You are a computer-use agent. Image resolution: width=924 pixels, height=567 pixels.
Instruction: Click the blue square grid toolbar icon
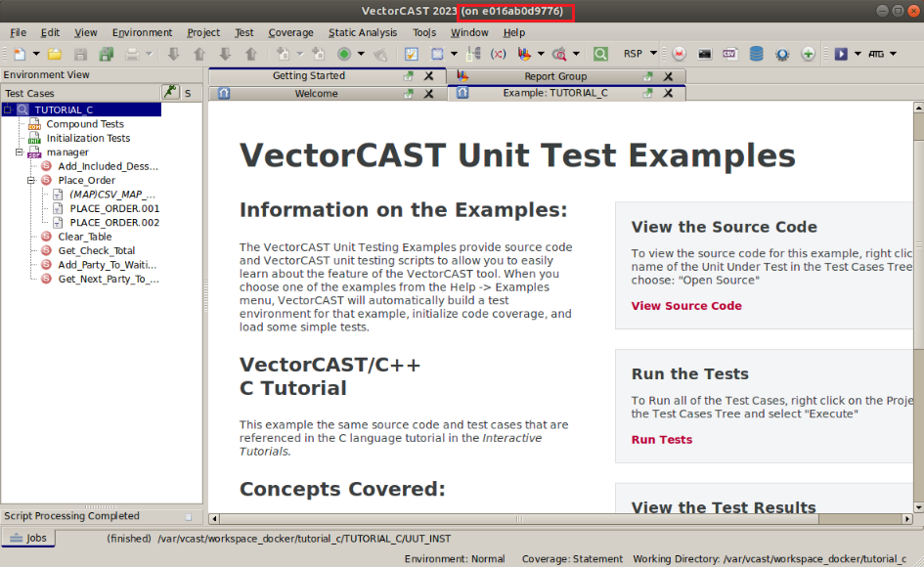point(437,54)
